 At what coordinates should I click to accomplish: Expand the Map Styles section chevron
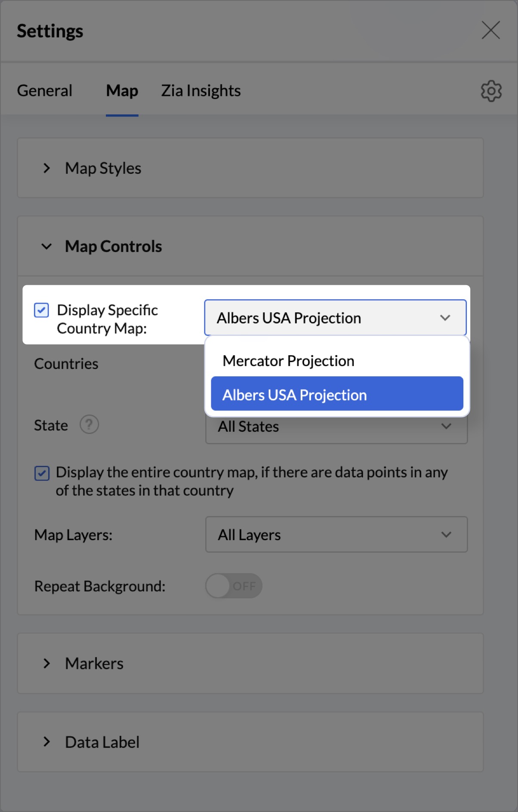(x=47, y=168)
